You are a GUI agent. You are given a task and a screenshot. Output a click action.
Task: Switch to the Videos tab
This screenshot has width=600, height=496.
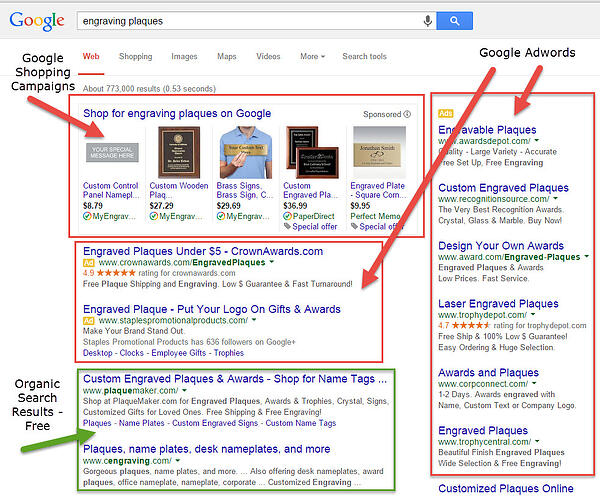click(268, 56)
